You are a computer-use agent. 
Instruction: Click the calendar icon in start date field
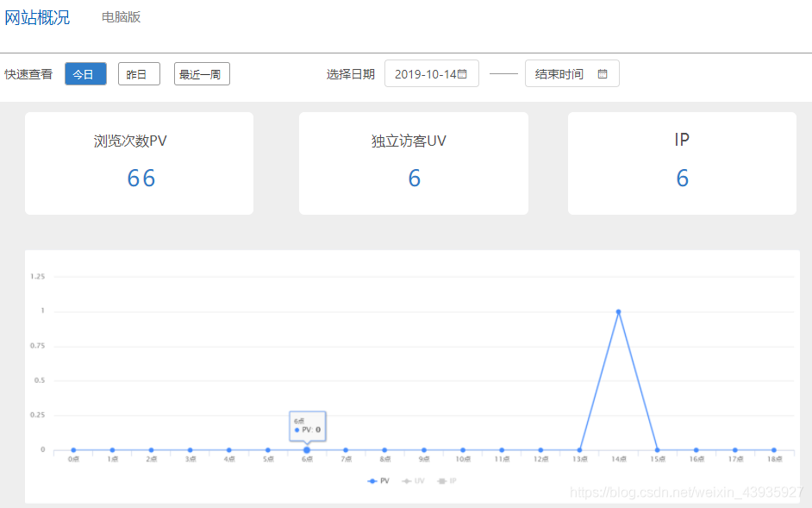point(462,74)
